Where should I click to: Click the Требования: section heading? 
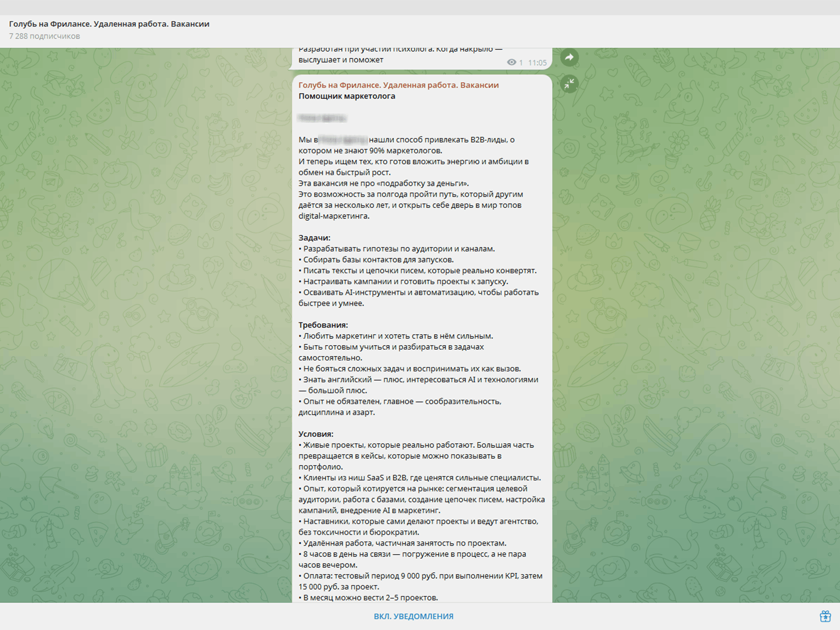323,325
